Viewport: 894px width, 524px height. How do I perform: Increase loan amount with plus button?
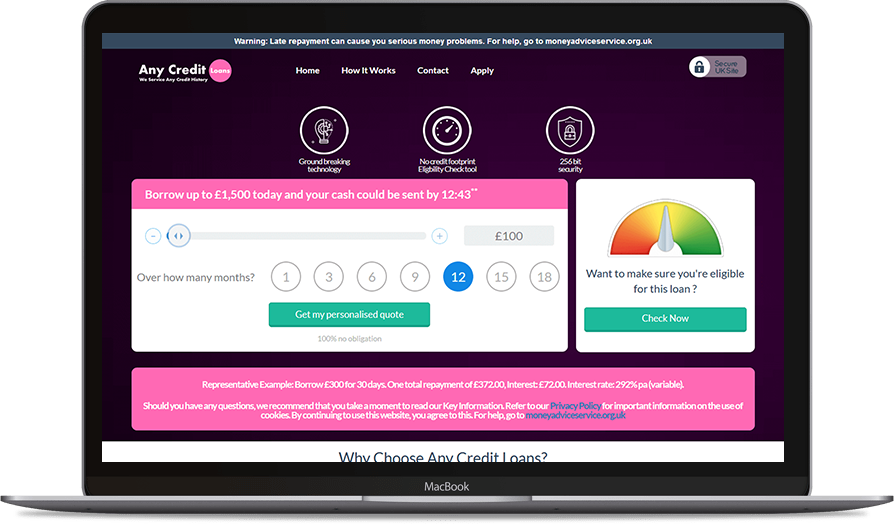pyautogui.click(x=439, y=236)
